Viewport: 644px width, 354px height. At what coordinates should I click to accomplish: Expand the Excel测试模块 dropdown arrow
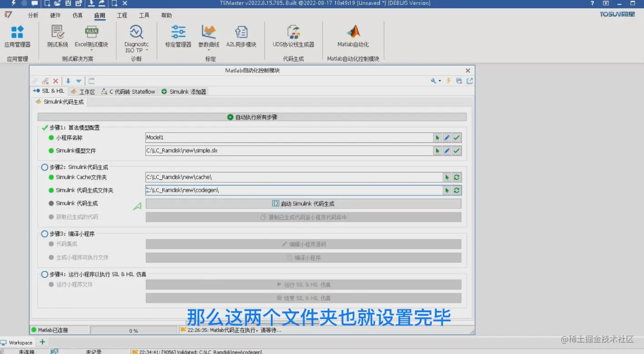click(91, 50)
